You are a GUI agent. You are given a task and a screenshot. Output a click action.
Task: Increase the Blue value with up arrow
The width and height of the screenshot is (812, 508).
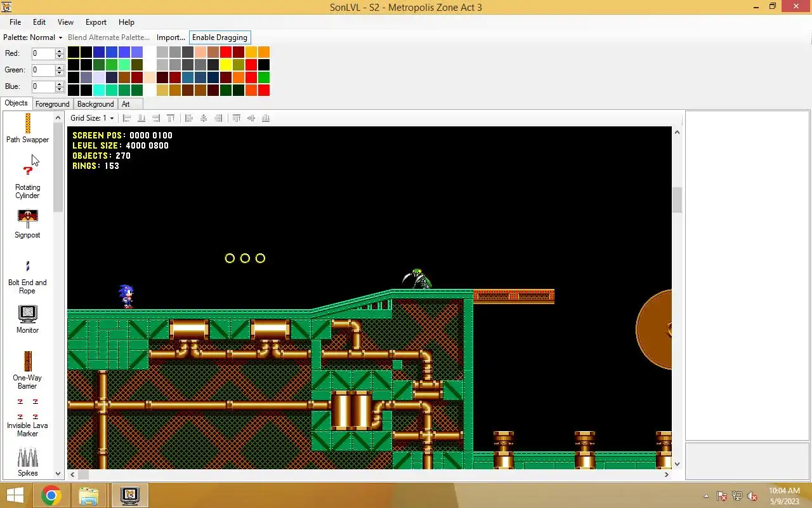pos(60,84)
